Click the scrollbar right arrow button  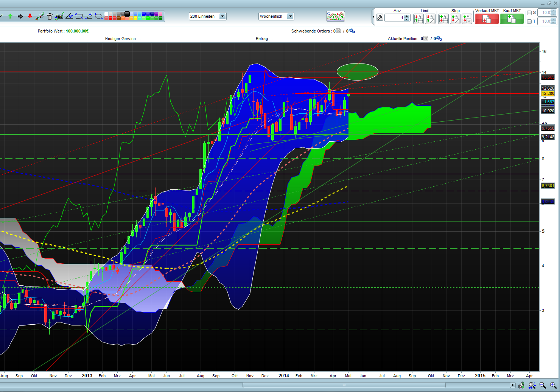[513, 385]
